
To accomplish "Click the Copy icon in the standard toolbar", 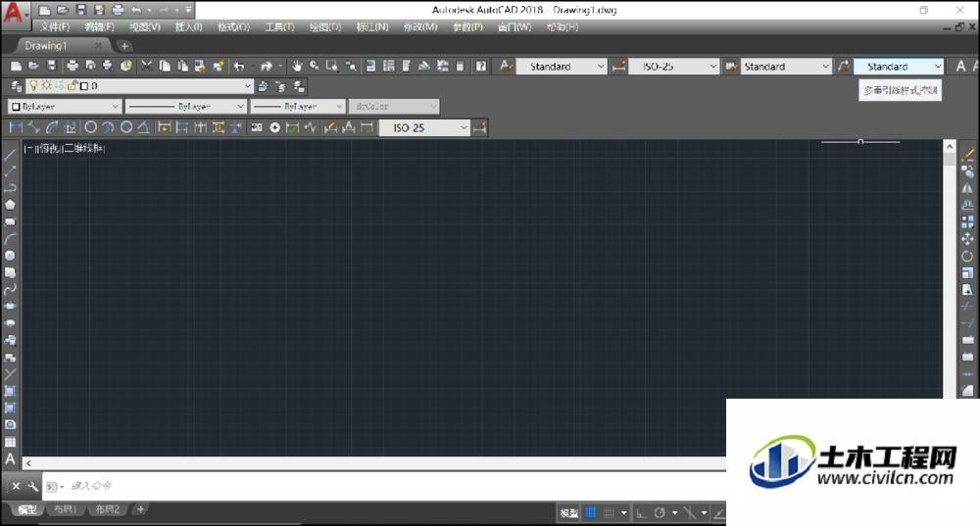I will pos(165,66).
